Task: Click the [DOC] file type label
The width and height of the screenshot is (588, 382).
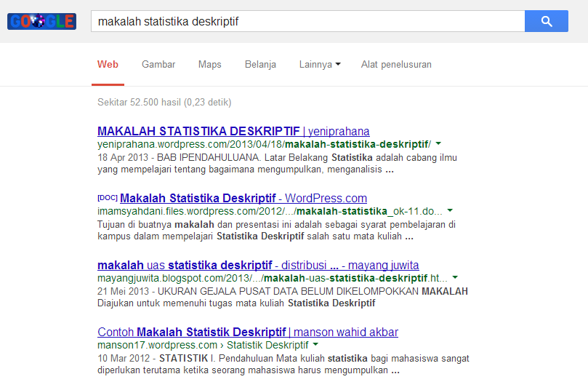Action: [x=108, y=198]
